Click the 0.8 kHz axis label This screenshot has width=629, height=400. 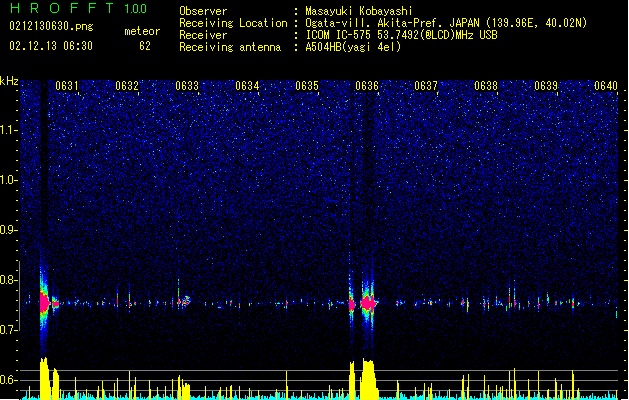(x=9, y=280)
